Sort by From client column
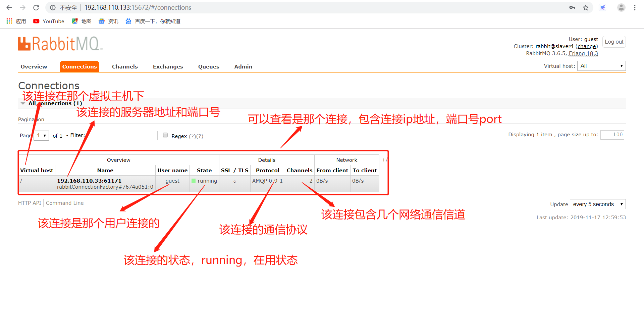 point(332,170)
